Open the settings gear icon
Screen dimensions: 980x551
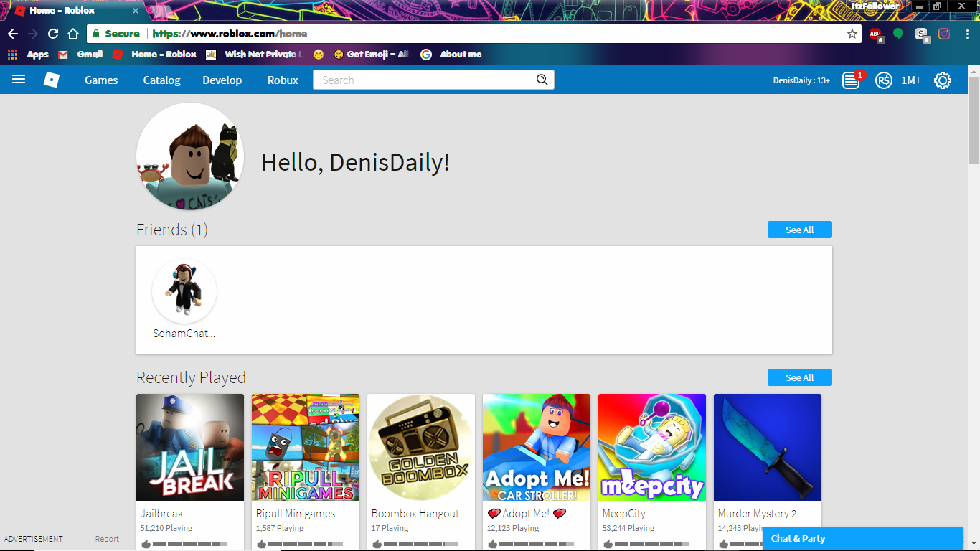[x=943, y=80]
